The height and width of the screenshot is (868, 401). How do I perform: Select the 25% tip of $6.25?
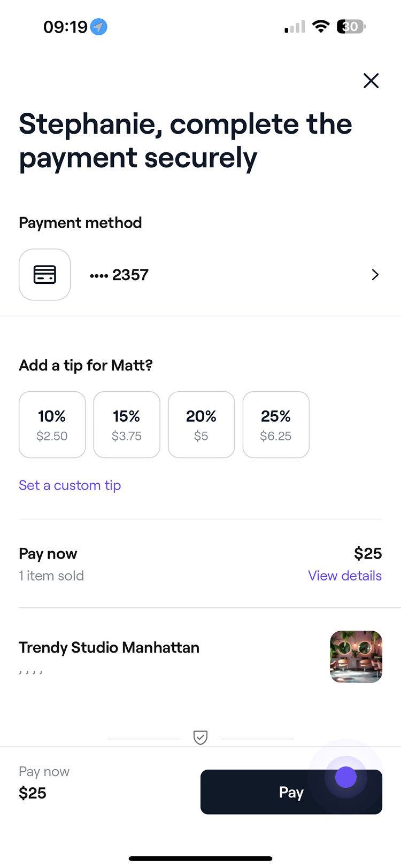pos(276,424)
